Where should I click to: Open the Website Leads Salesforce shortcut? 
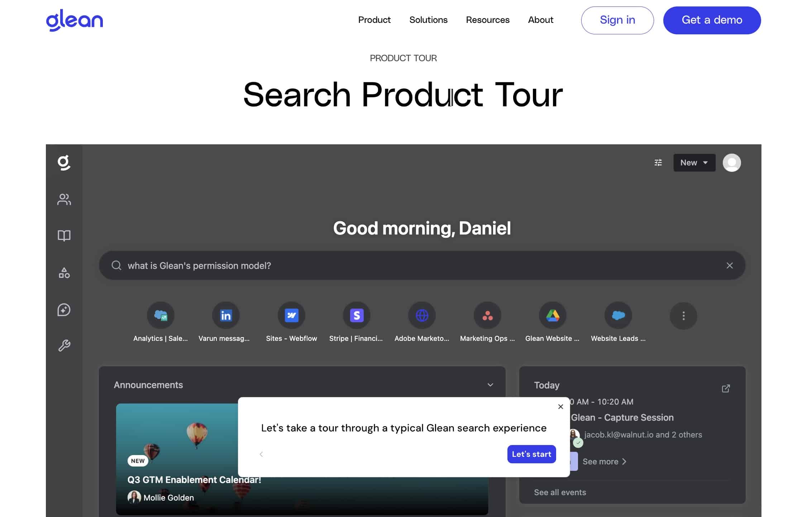point(618,315)
